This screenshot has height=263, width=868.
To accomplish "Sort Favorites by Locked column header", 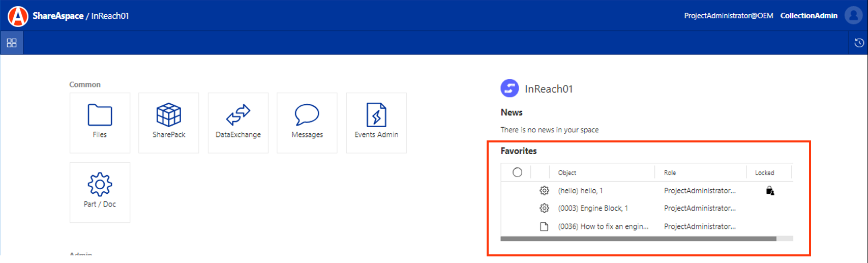I will coord(764,173).
